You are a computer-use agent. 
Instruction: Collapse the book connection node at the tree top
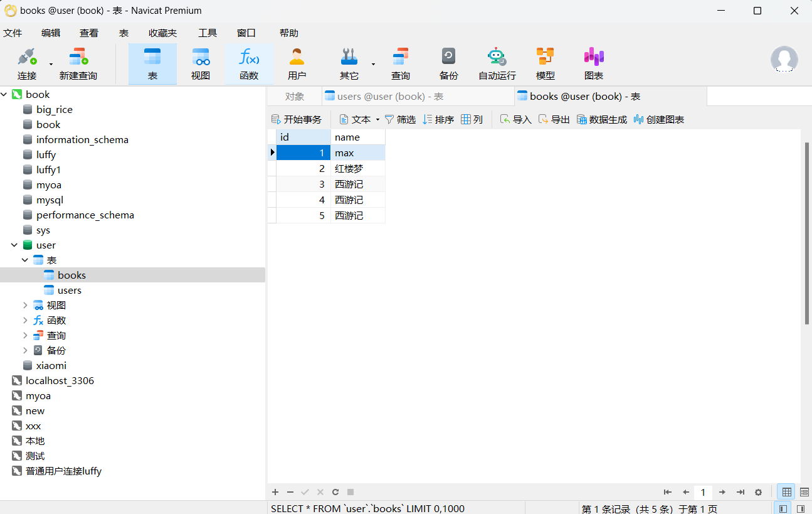click(4, 94)
